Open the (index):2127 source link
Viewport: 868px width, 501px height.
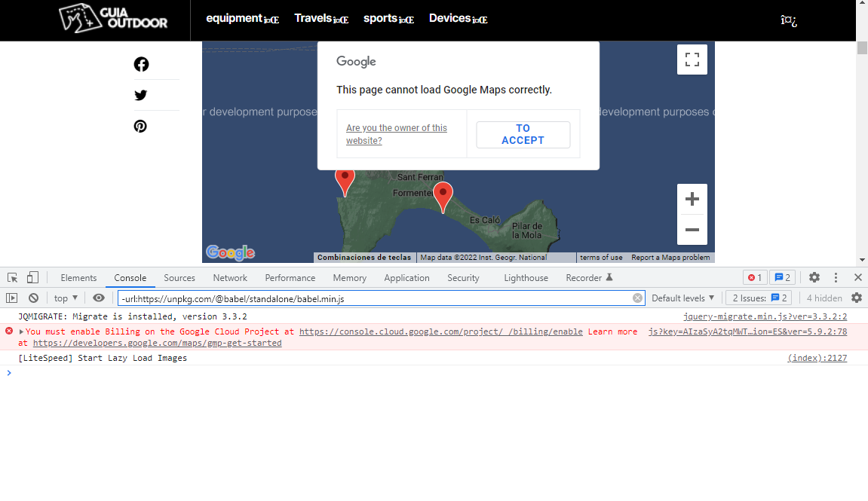pos(817,358)
